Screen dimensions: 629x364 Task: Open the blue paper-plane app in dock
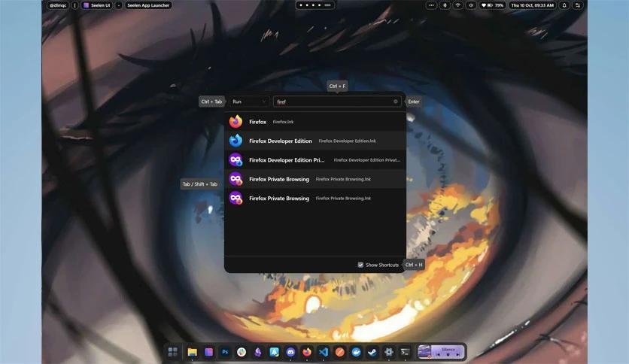pyautogui.click(x=274, y=352)
